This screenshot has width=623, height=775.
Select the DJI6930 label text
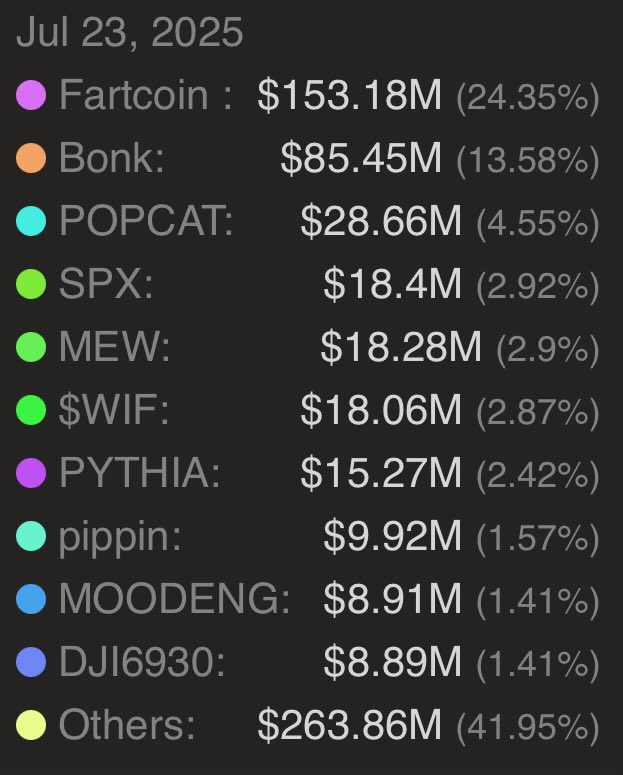click(x=142, y=662)
